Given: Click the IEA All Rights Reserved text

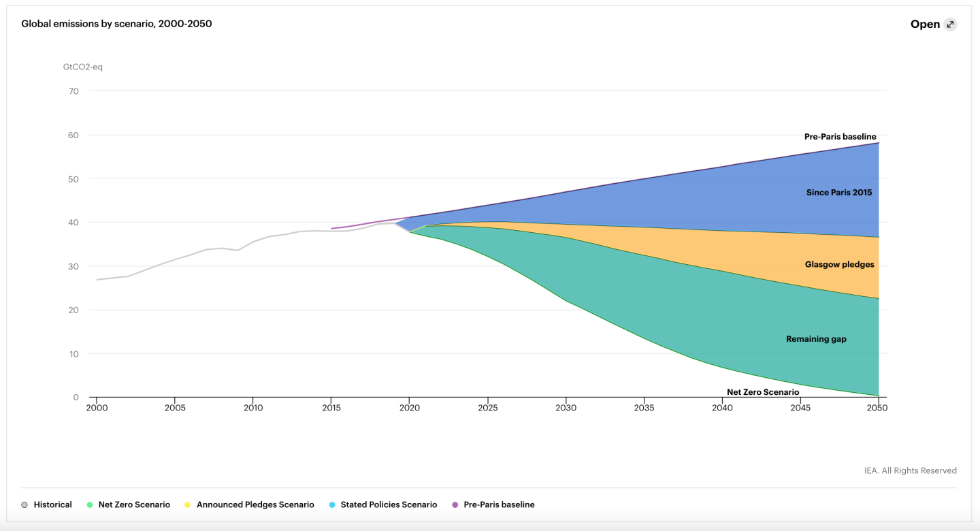Looking at the screenshot, I should pos(910,470).
